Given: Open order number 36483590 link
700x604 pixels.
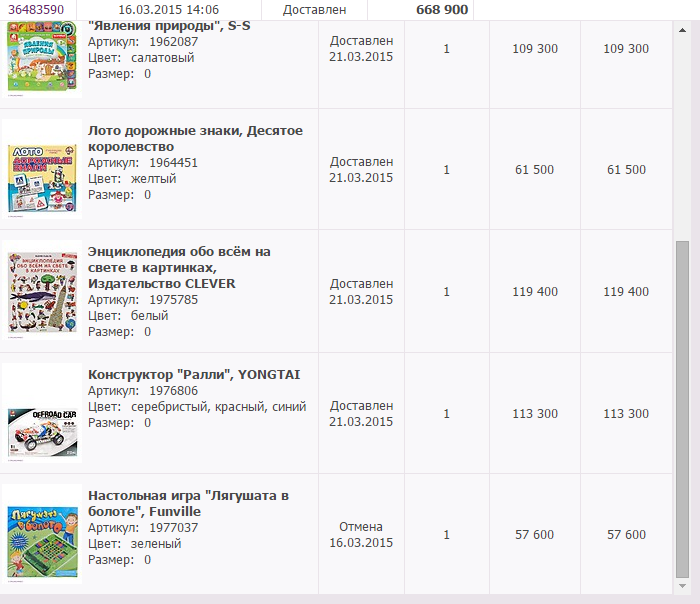Looking at the screenshot, I should (x=36, y=9).
